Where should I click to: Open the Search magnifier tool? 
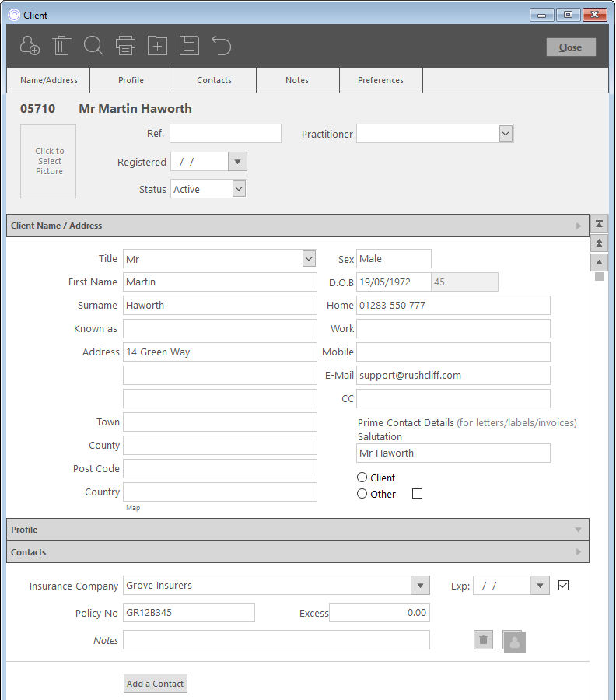tap(94, 46)
